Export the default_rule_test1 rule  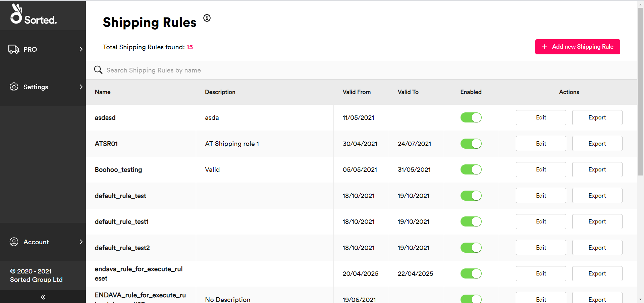[597, 221]
